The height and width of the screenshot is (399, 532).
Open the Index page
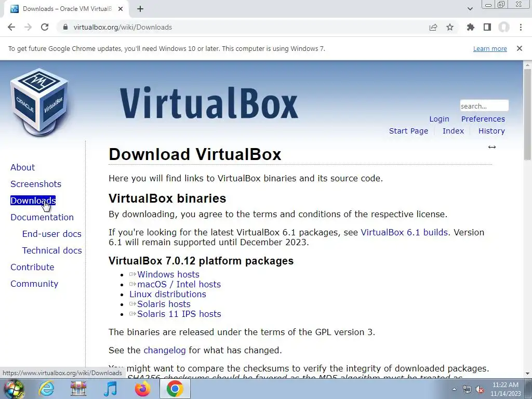coord(453,131)
